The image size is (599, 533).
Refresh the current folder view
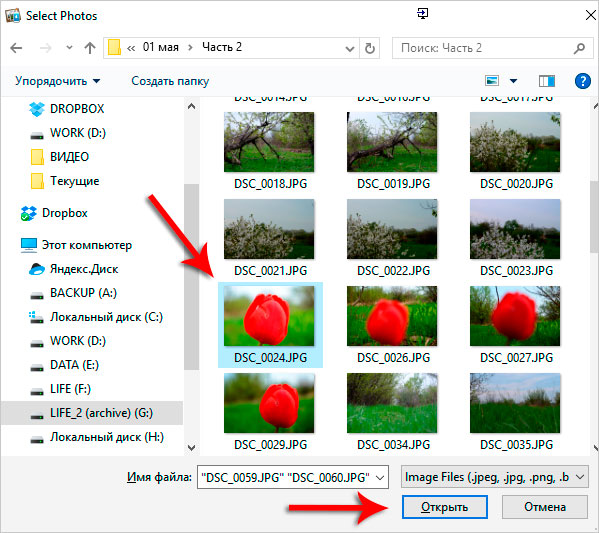(x=369, y=48)
